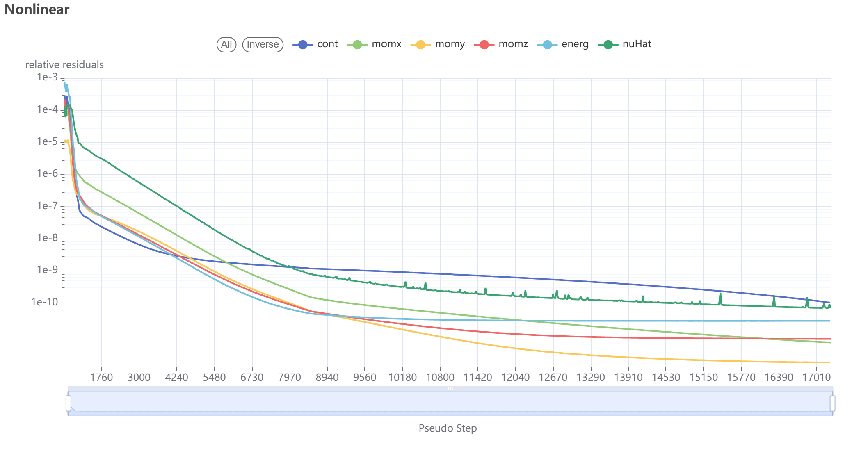Click the yellow momy legend marker
Image resolution: width=868 pixels, height=451 pixels.
coord(420,45)
